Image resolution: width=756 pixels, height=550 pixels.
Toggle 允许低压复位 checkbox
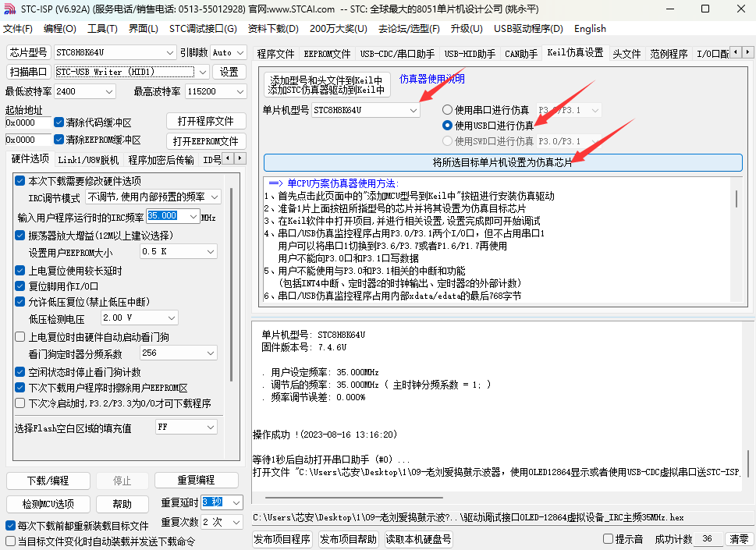tap(20, 302)
